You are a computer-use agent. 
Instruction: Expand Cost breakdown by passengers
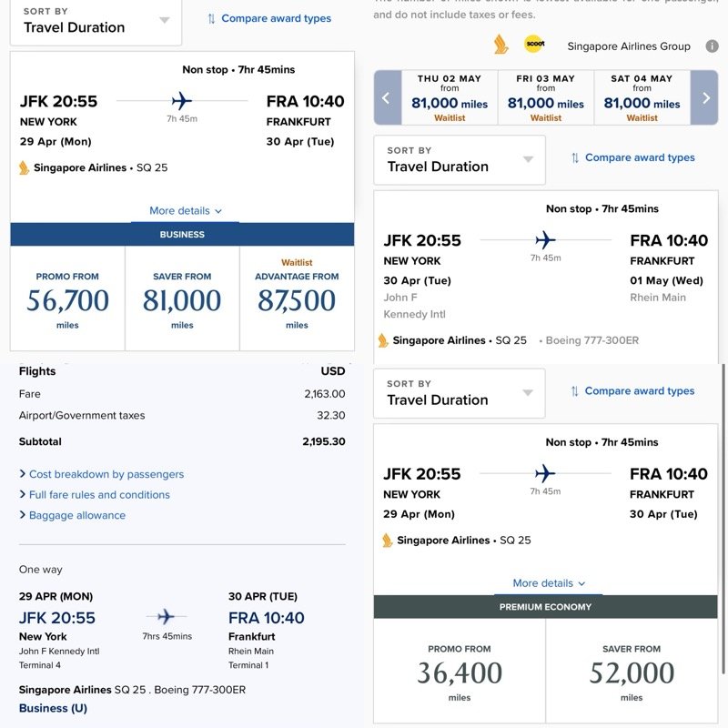point(106,474)
